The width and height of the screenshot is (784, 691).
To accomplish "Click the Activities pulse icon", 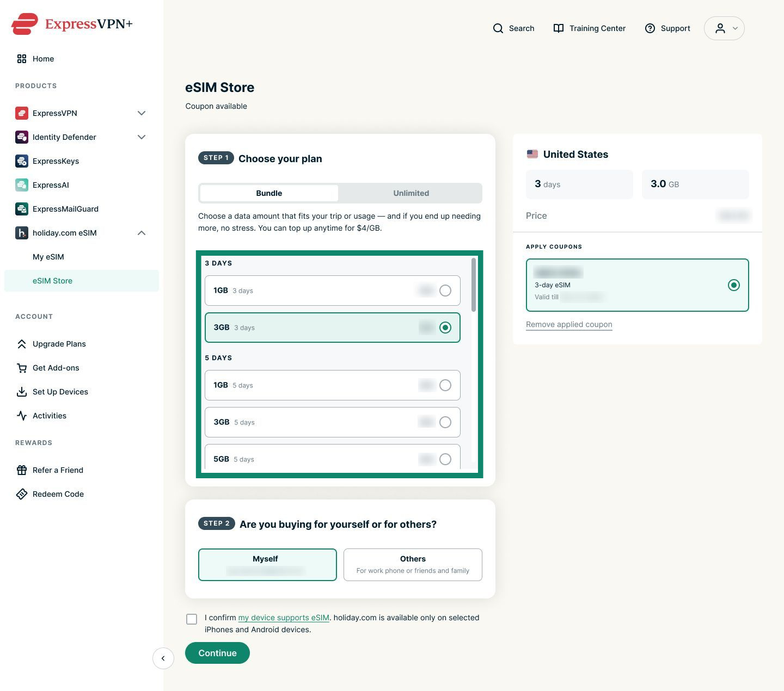I will (22, 416).
